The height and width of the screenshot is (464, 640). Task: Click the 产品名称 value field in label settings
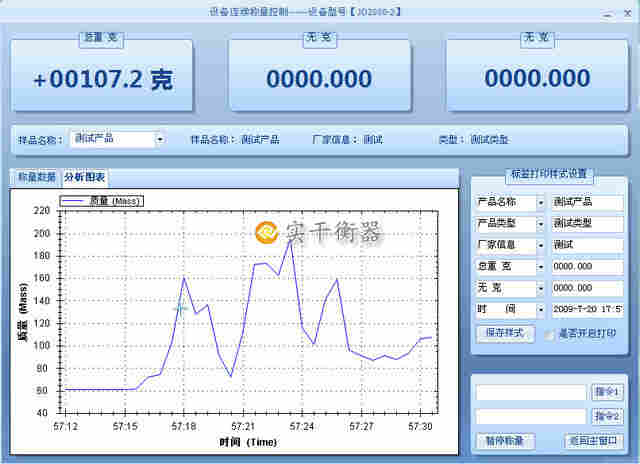(x=587, y=203)
